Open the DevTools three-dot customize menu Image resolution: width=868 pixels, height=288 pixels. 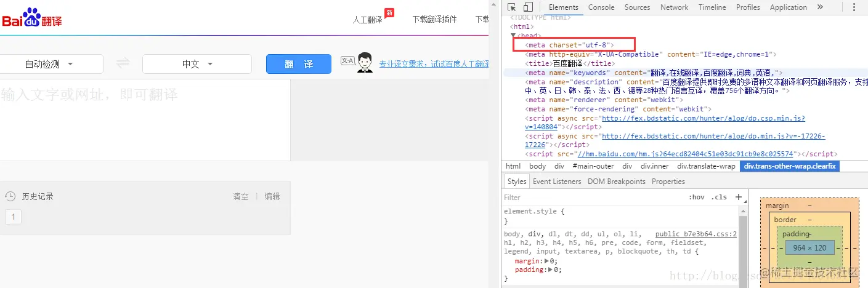click(x=854, y=7)
